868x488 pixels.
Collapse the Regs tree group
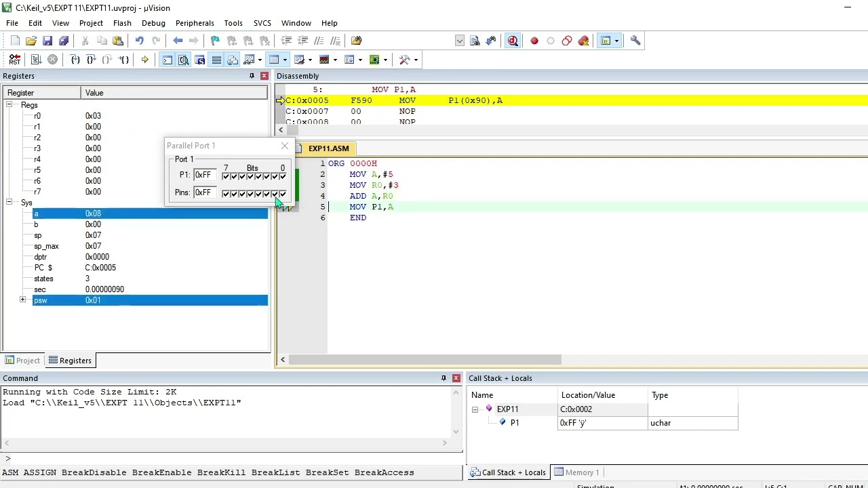coord(9,105)
